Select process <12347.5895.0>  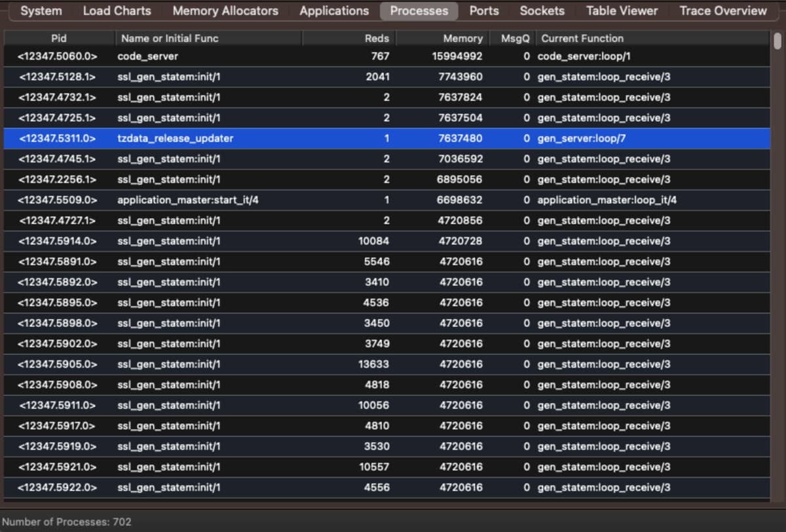[386, 303]
